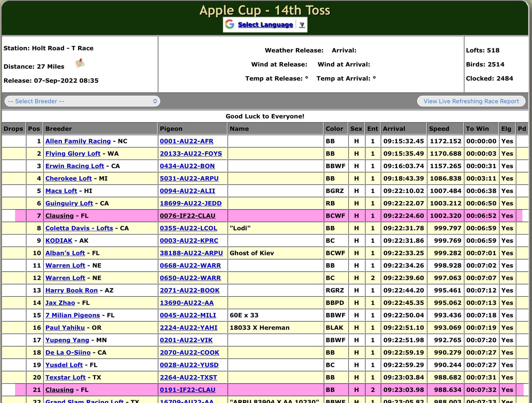532x403 pixels.
Task: Open pigeon 0650-AU22-WARR link
Action: pyautogui.click(x=190, y=278)
